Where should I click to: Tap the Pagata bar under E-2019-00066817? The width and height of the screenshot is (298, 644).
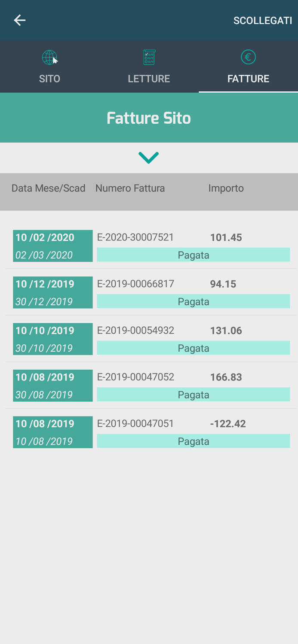click(194, 301)
